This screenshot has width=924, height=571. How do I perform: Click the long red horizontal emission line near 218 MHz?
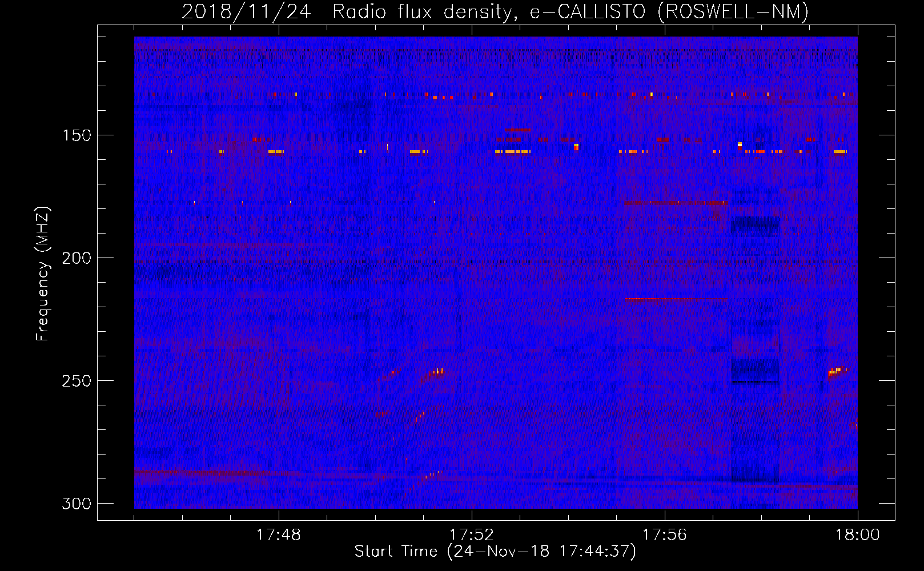point(677,299)
